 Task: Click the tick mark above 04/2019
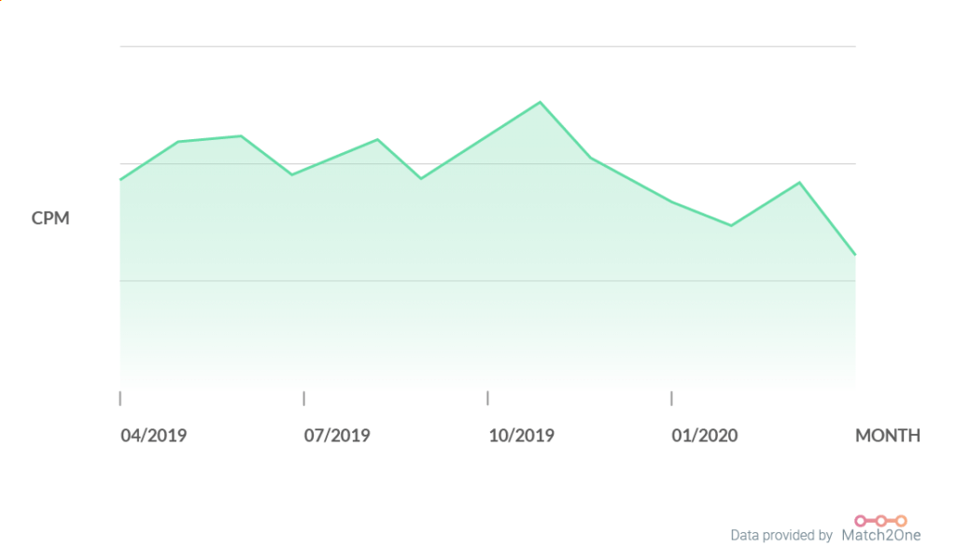[x=120, y=399]
